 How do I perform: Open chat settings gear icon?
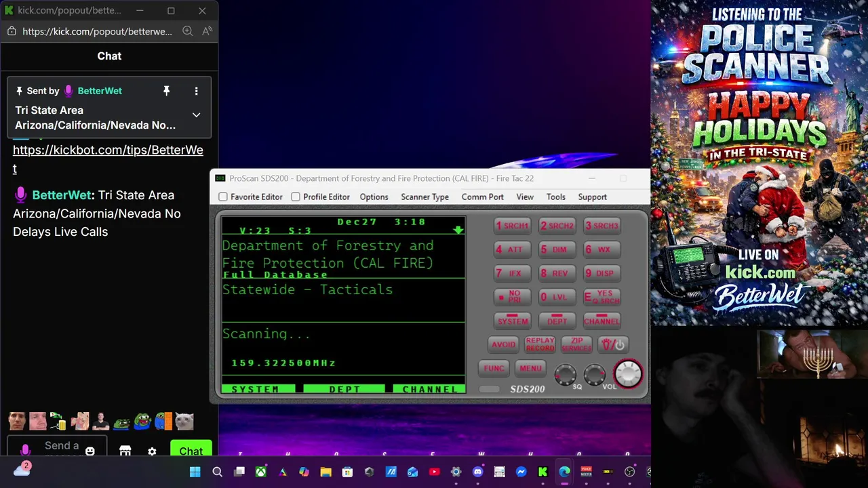tap(152, 451)
